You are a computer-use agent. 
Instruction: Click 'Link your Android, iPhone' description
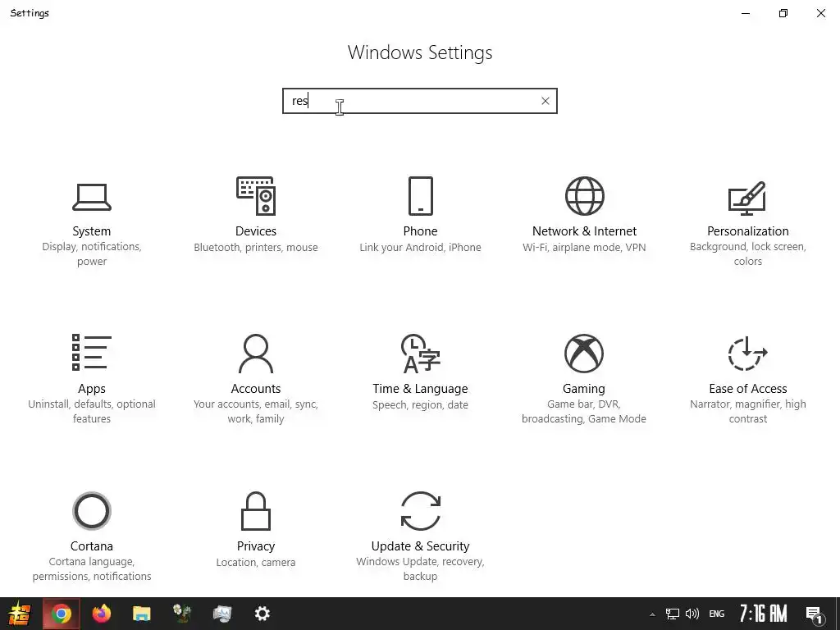(x=421, y=248)
